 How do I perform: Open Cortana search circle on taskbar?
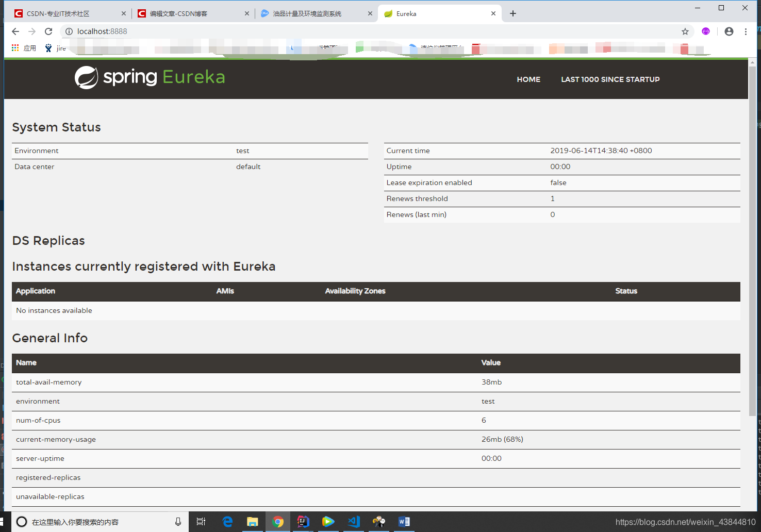point(22,522)
